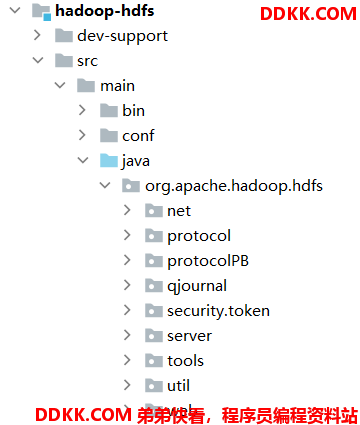This screenshot has height=425, width=360.
Task: Expand the security.token package arrow
Action: coord(127,310)
